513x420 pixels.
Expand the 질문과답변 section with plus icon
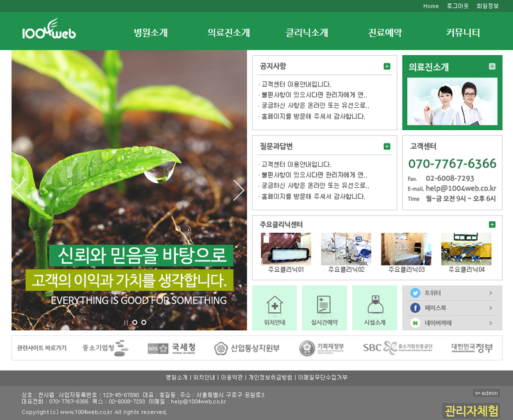pos(387,146)
